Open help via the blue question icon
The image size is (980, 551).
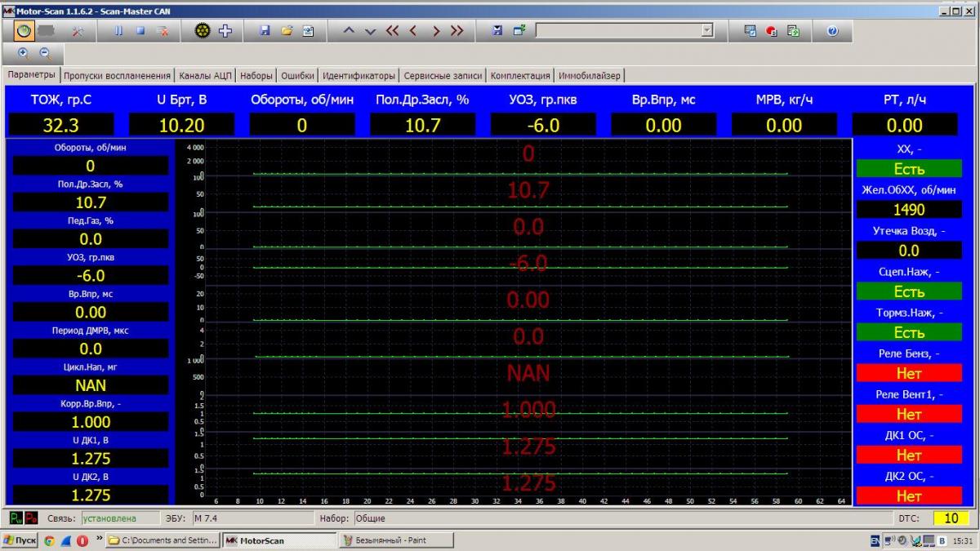[x=832, y=31]
